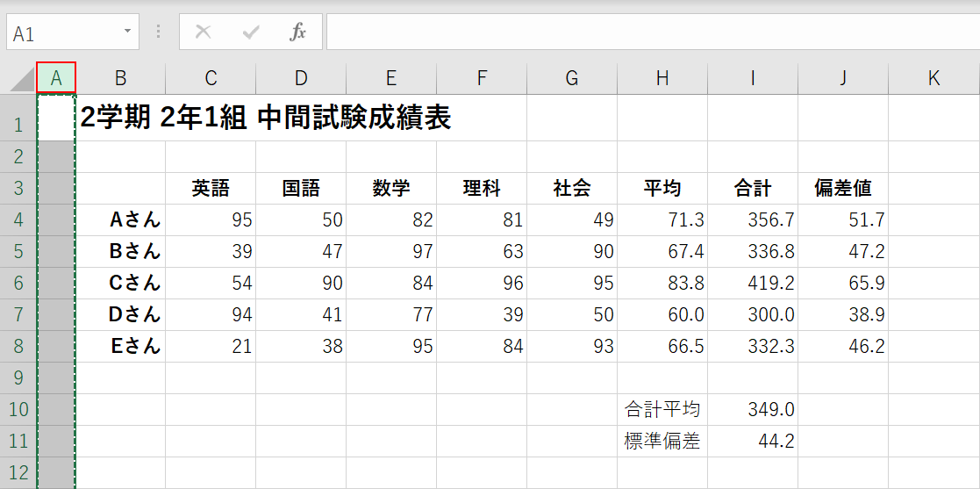Click Cさん's science score 96

pos(482,284)
